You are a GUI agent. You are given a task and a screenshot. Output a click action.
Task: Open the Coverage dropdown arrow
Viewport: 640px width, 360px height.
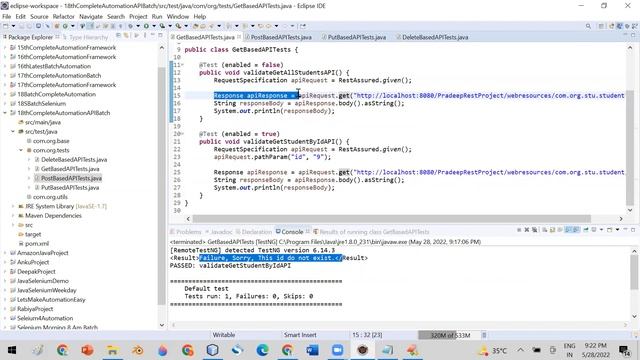(x=170, y=26)
